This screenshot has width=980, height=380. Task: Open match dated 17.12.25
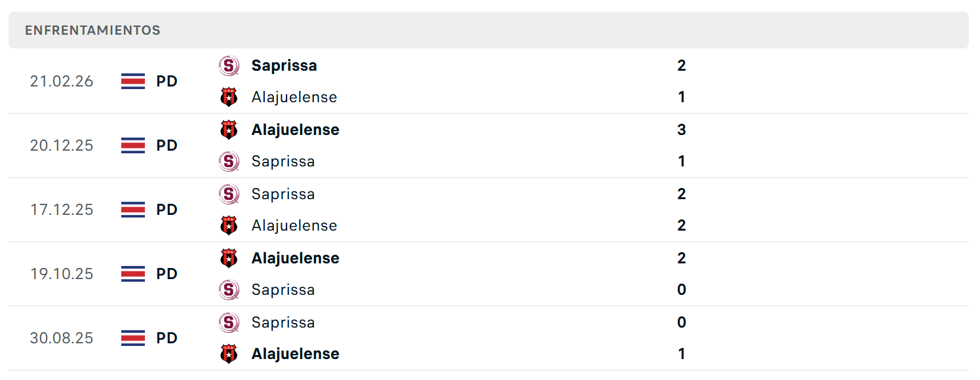488,210
